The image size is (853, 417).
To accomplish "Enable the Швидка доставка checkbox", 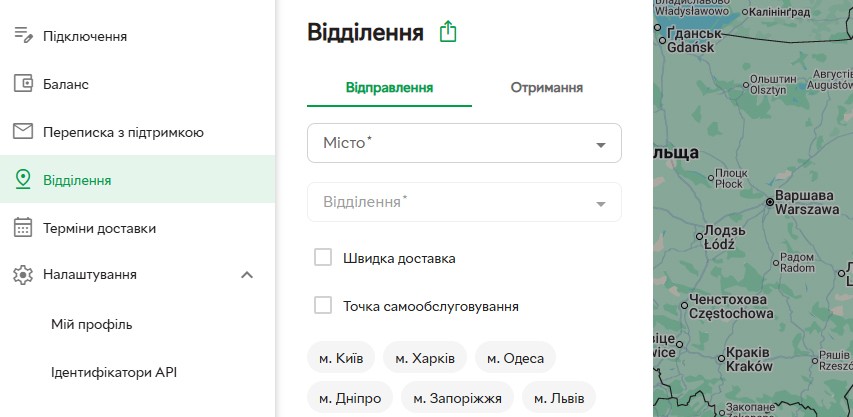I will click(x=323, y=258).
